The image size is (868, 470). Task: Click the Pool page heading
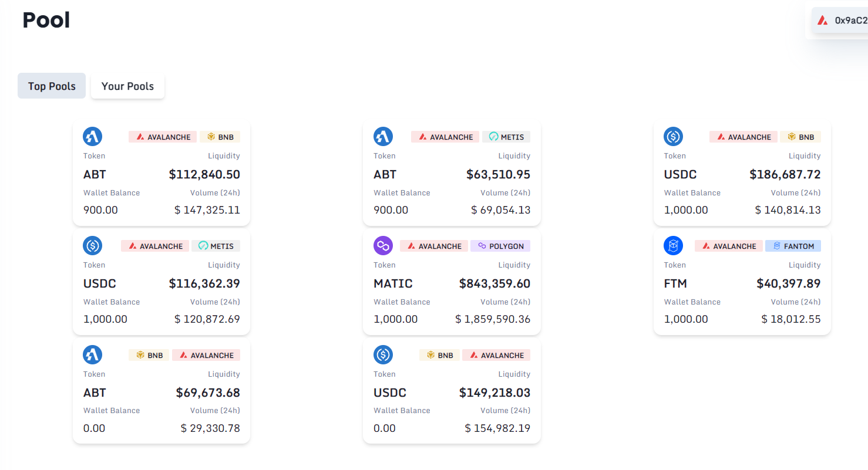click(46, 21)
